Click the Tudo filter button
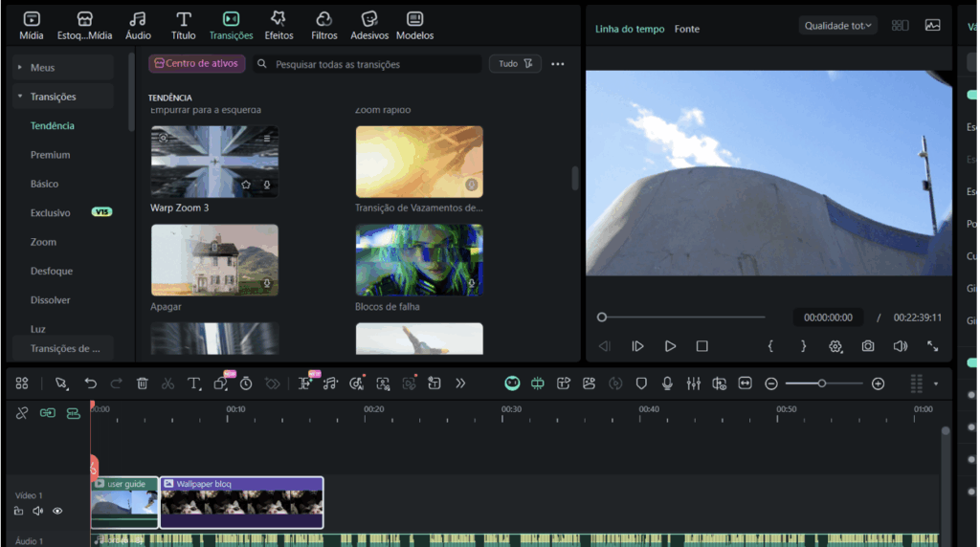This screenshot has height=547, width=980. [515, 64]
